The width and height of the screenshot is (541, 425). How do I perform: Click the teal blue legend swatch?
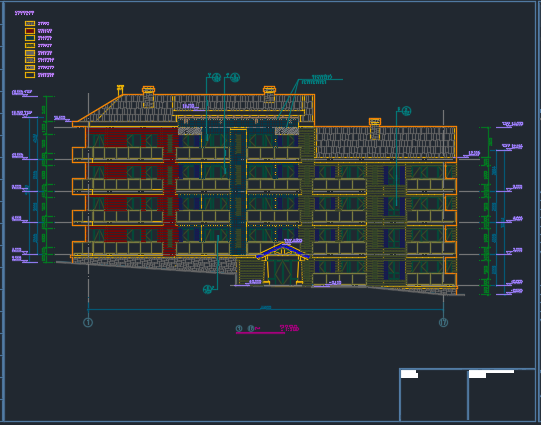[30, 38]
